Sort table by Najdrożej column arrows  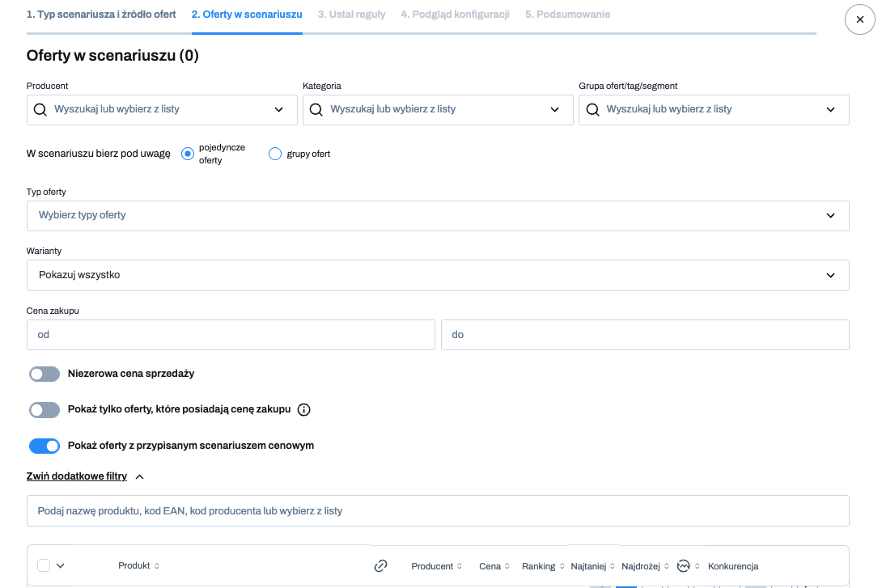click(667, 566)
